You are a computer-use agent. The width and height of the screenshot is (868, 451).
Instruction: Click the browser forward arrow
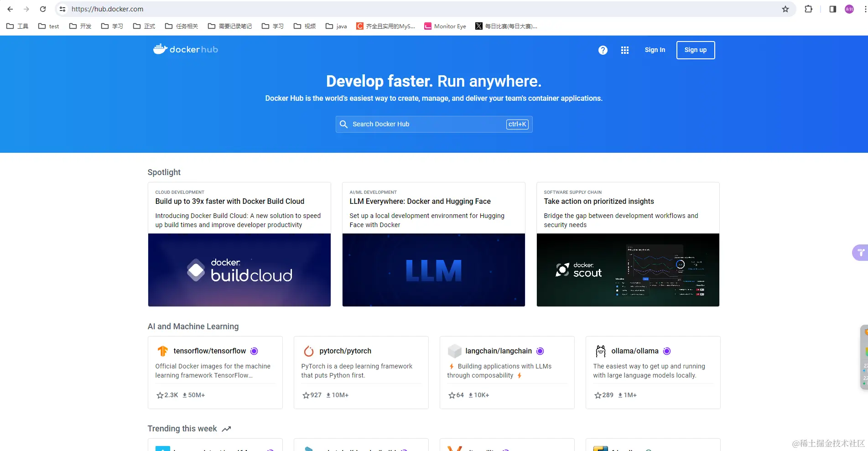(x=26, y=9)
